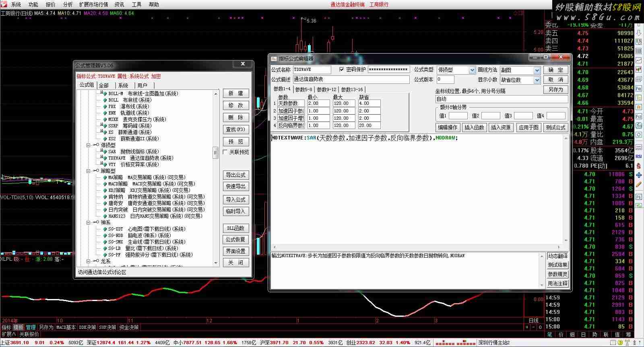Click the 查找(F3) button

236,129
